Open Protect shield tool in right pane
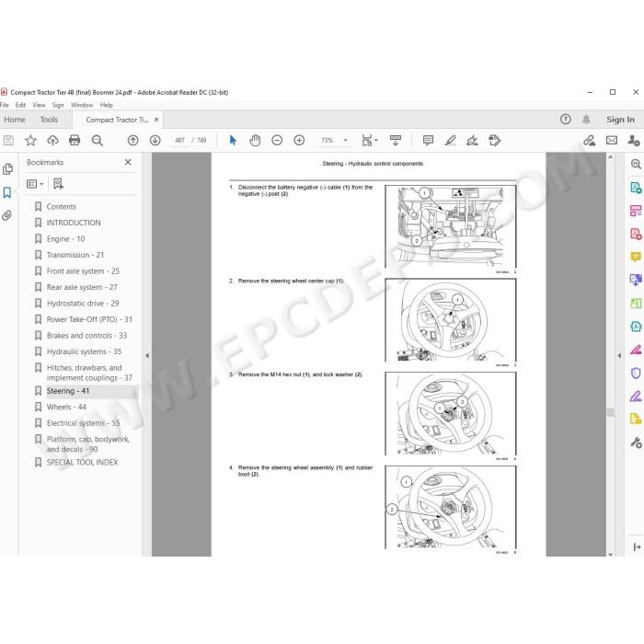The width and height of the screenshot is (644, 644). pos(636,373)
